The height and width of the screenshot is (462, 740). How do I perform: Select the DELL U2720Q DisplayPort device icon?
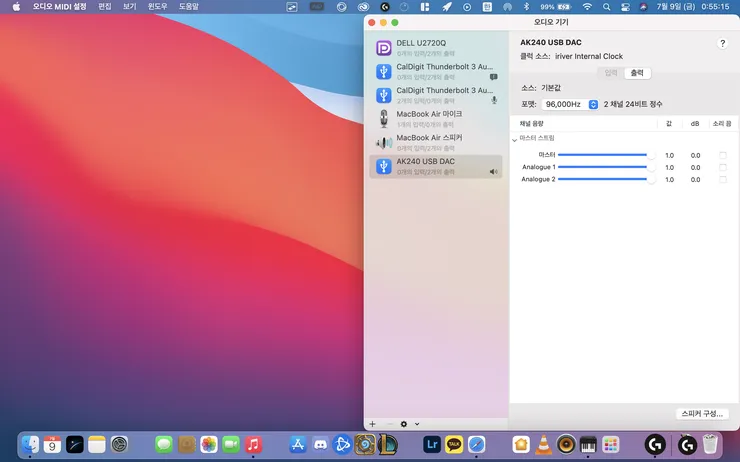(x=384, y=48)
